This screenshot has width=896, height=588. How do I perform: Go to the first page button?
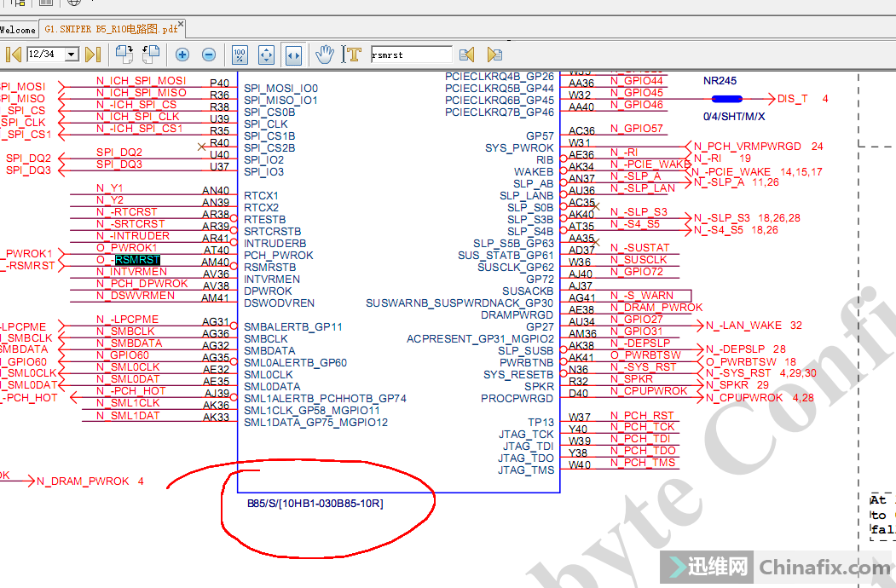(x=13, y=55)
